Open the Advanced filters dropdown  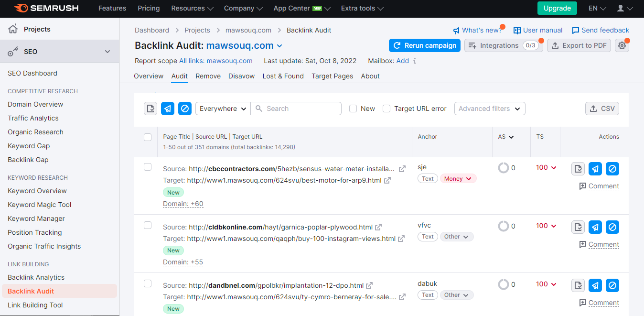click(490, 109)
